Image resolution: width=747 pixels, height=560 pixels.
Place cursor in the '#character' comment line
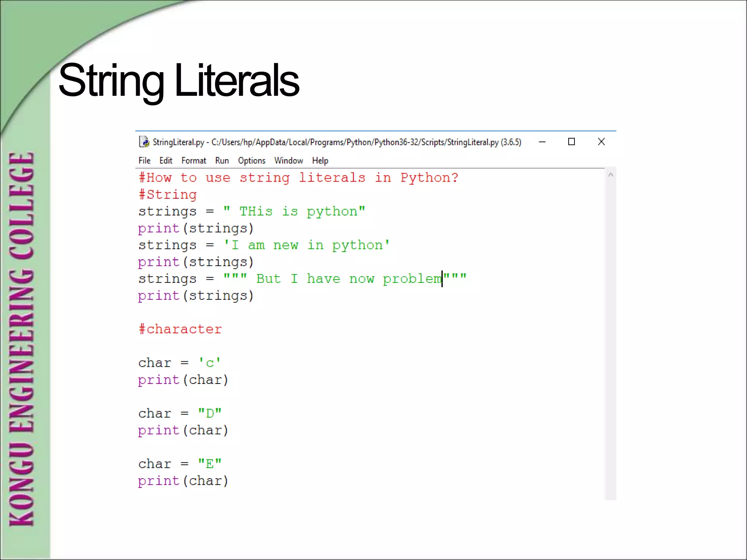click(x=180, y=329)
